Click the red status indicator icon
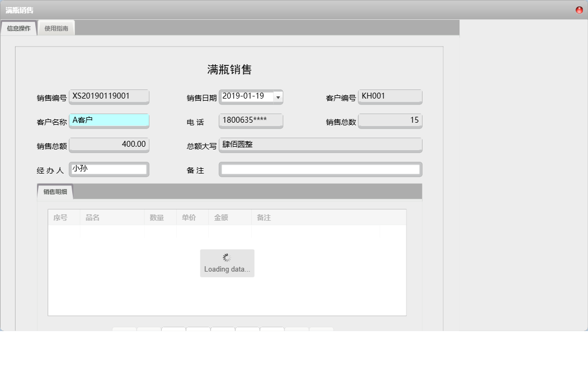588x368 pixels. click(579, 10)
